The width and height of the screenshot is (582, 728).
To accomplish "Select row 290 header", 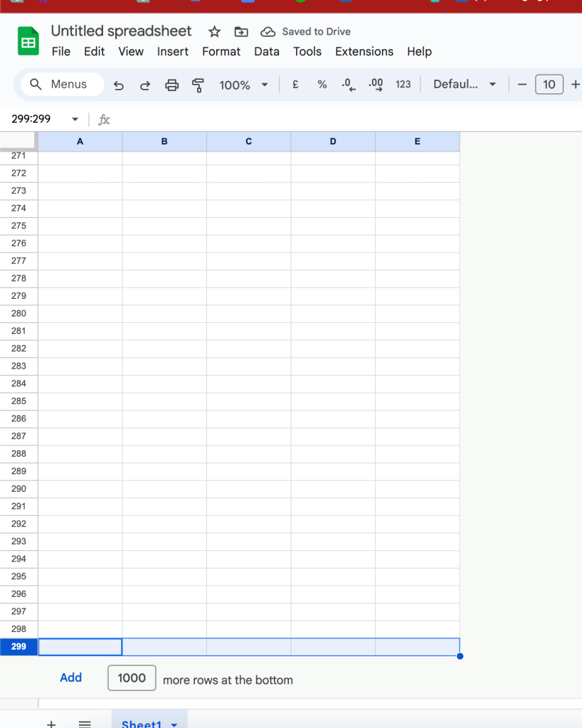I will tap(19, 489).
